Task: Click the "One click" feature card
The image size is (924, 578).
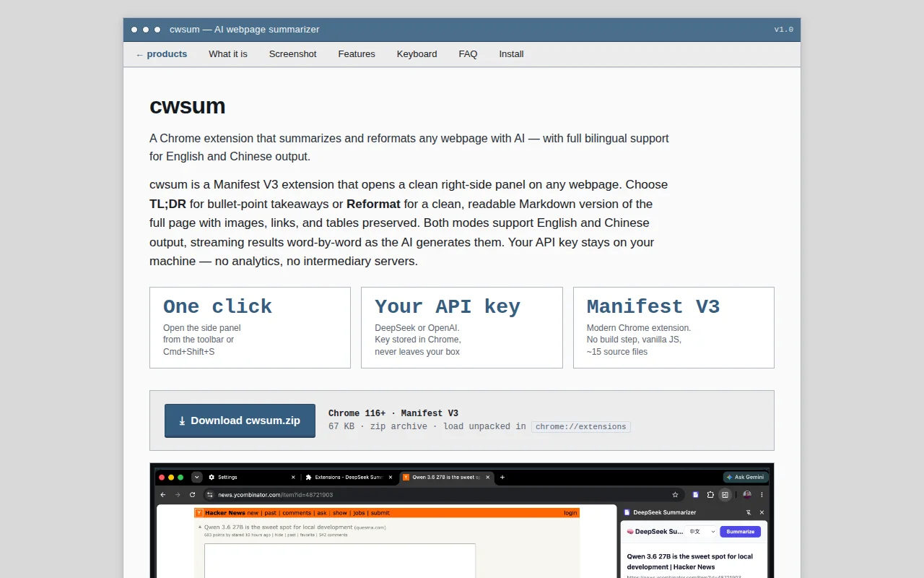Action: point(250,328)
